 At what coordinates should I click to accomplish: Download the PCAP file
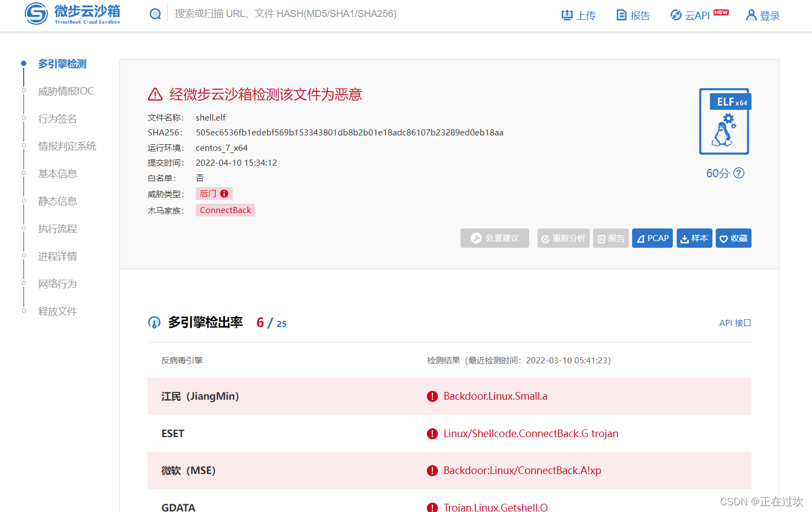click(652, 238)
